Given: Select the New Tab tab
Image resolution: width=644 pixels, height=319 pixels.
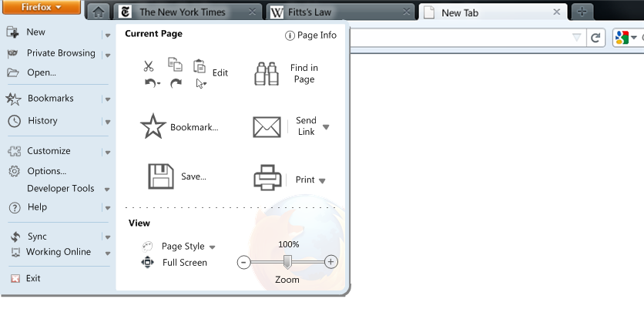Looking at the screenshot, I should 493,12.
